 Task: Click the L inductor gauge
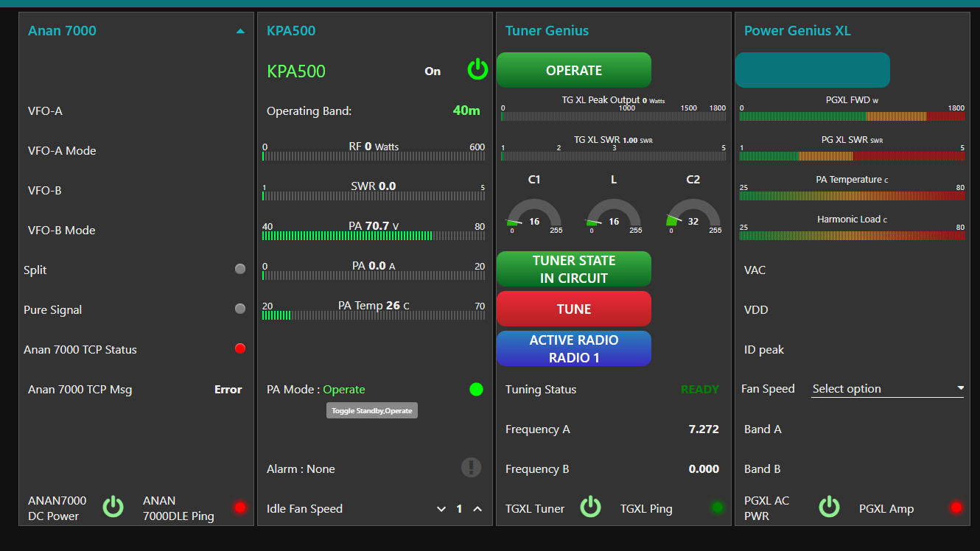pos(614,216)
